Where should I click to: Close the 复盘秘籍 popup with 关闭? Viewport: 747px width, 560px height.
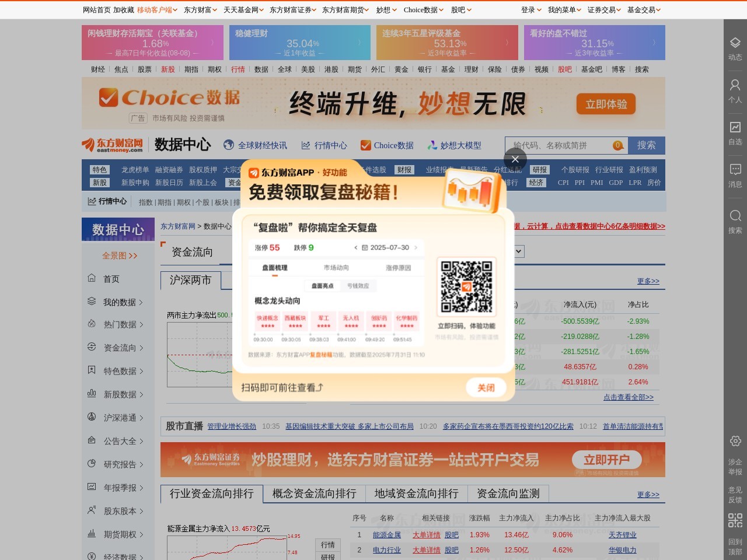pyautogui.click(x=485, y=387)
